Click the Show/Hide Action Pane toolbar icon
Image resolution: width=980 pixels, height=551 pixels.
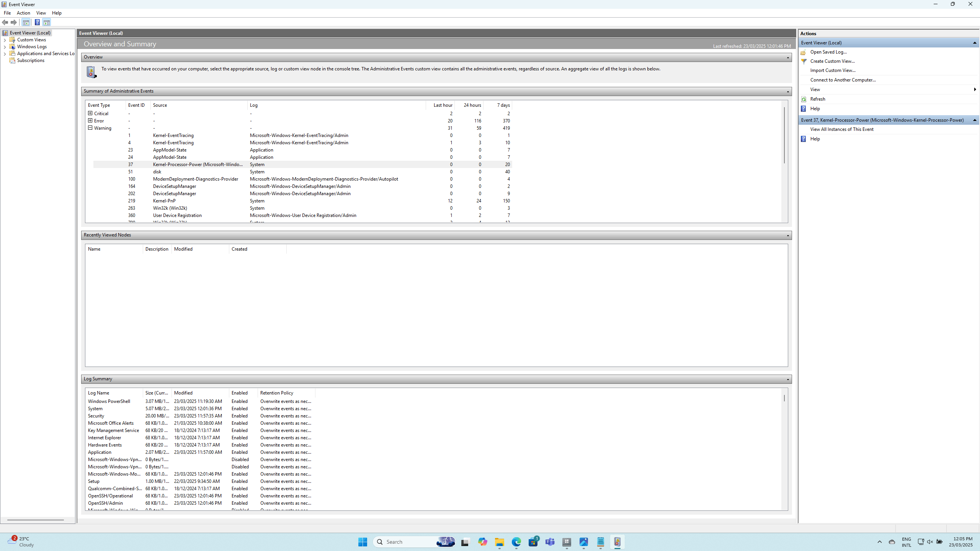(x=47, y=22)
